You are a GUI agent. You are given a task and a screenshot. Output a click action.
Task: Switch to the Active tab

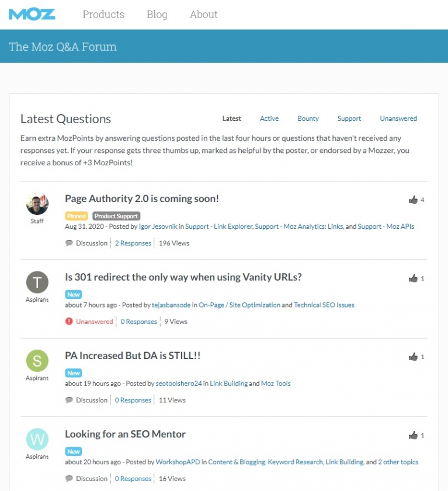269,119
